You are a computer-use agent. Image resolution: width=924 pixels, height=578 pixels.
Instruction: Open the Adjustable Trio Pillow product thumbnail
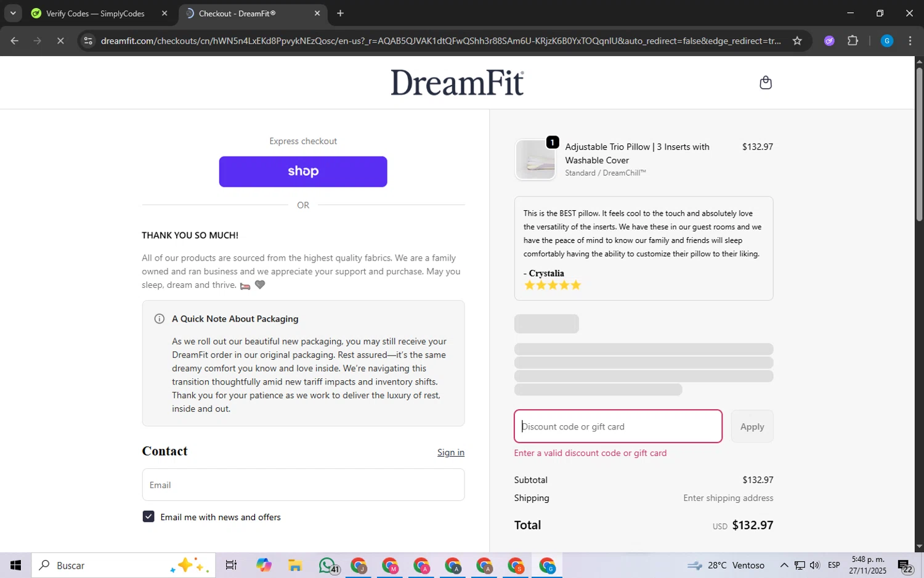tap(535, 160)
